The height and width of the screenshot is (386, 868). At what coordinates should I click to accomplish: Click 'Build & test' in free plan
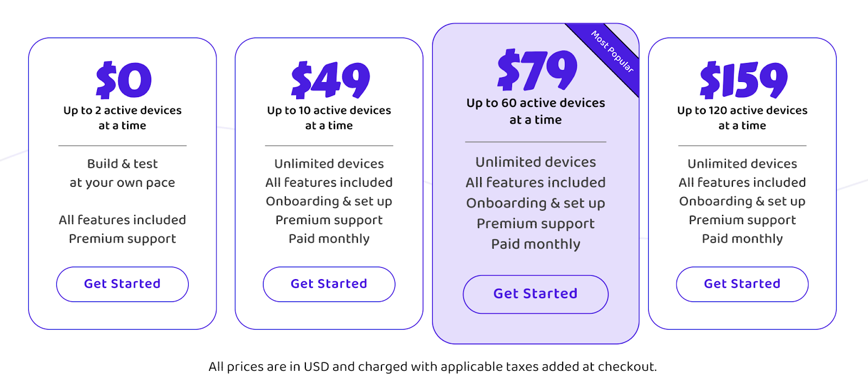pyautogui.click(x=123, y=163)
